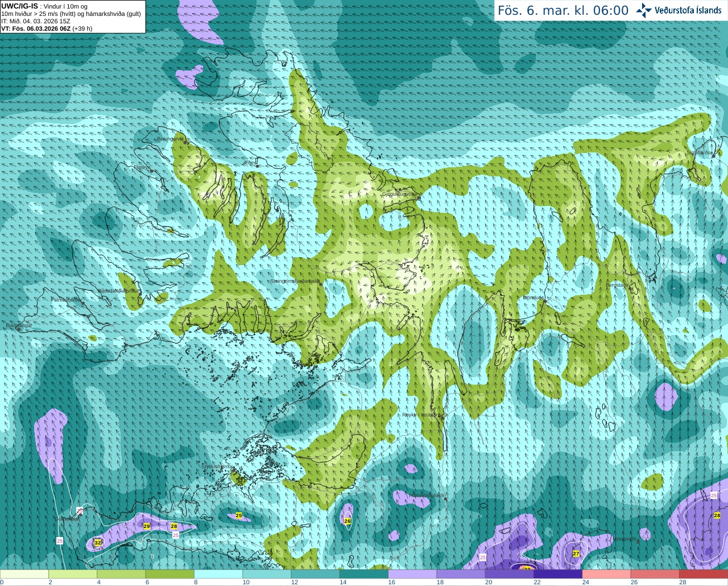Click the '10m hviður > 25 m/s' description line
This screenshot has width=728, height=586.
coord(71,14)
